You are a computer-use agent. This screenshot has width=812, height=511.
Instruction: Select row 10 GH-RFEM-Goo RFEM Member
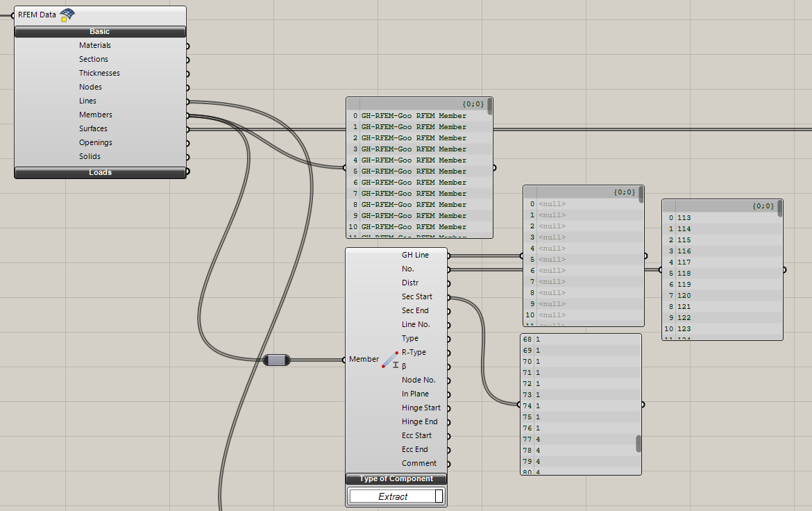tap(418, 227)
